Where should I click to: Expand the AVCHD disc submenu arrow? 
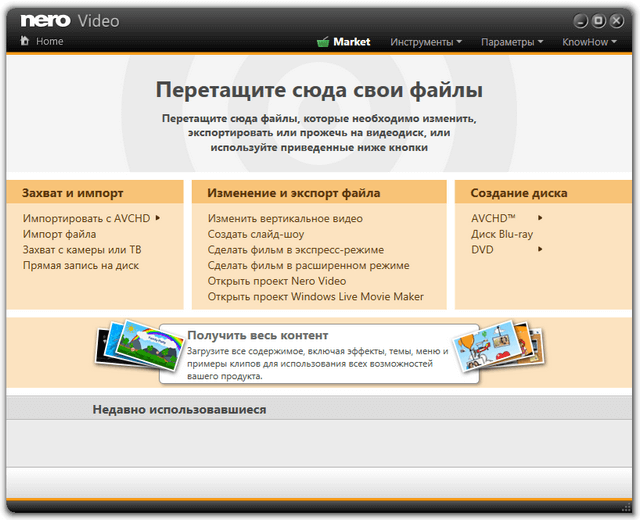(x=540, y=218)
